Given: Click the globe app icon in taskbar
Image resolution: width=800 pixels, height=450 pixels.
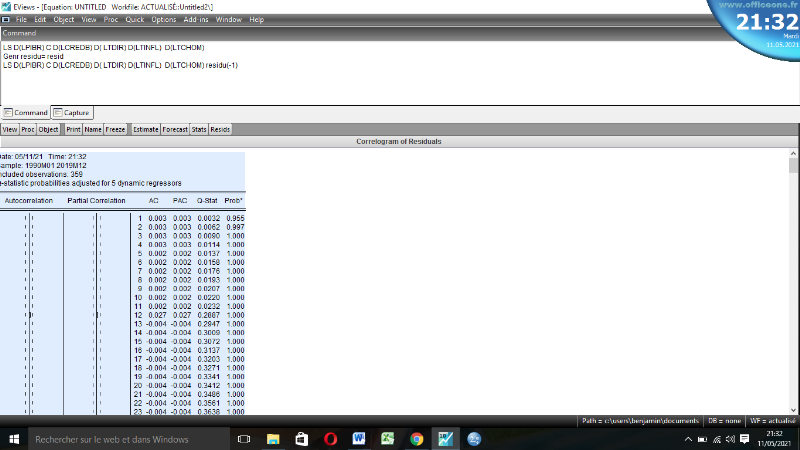Looking at the screenshot, I should [474, 439].
